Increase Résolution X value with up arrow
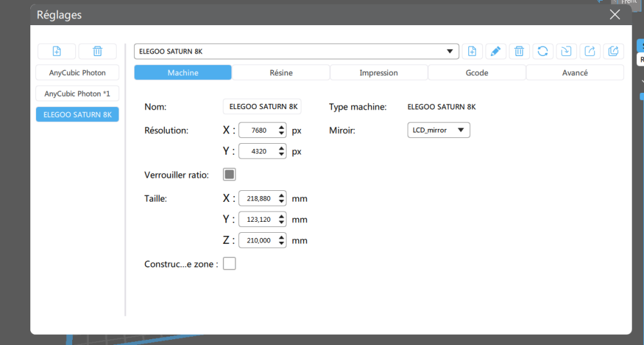Screen dimensions: 644x345 pyautogui.click(x=281, y=127)
